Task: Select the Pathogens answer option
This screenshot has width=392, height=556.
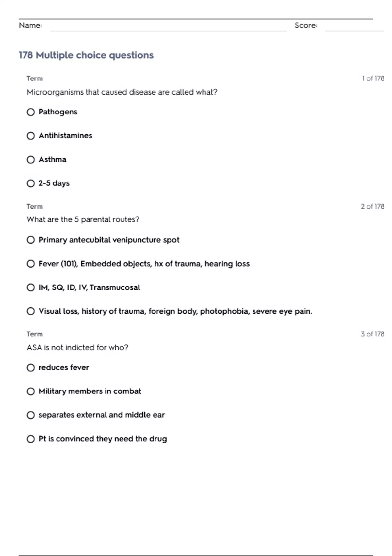Action: click(31, 112)
